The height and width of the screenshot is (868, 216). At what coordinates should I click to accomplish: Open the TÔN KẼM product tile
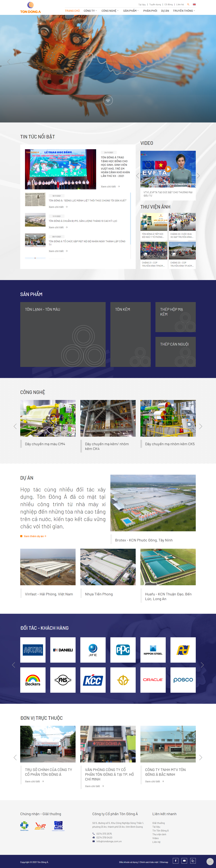pyautogui.click(x=130, y=334)
